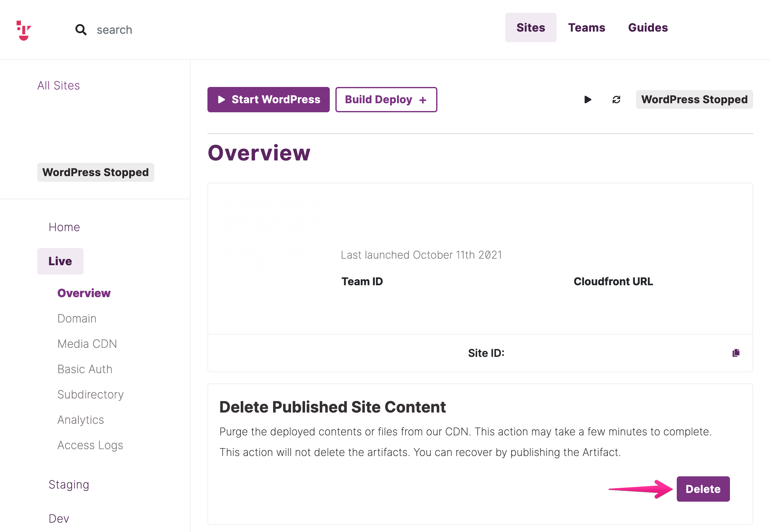Open Basic Auth settings
This screenshot has width=770, height=532.
coord(85,369)
